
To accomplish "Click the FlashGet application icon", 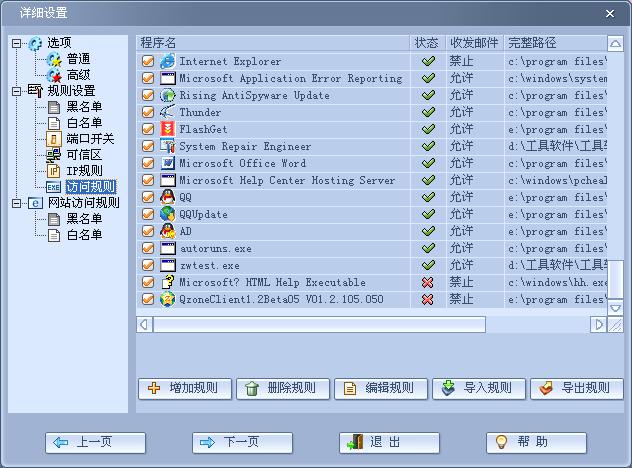I will point(168,129).
